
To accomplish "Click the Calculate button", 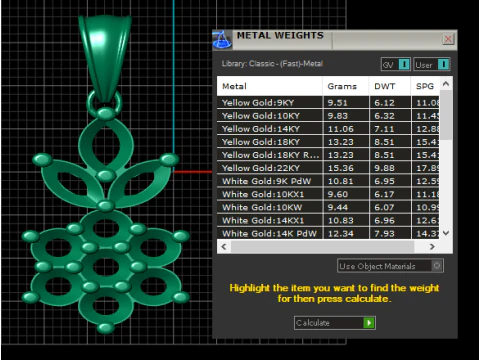I will (x=335, y=323).
